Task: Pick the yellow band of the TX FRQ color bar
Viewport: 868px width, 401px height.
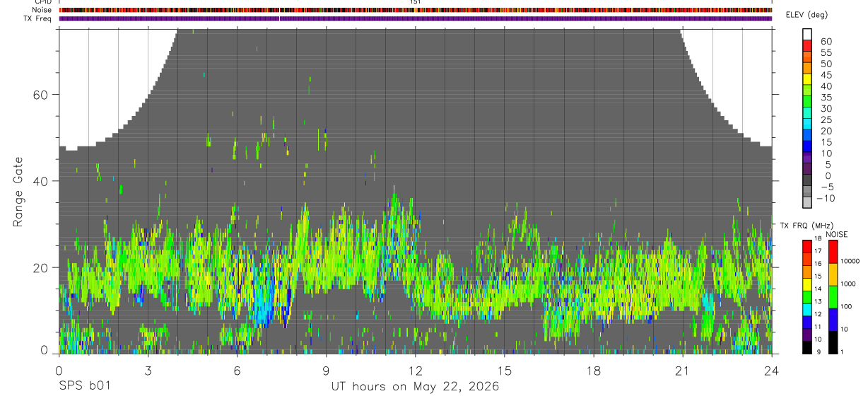Action: point(807,284)
